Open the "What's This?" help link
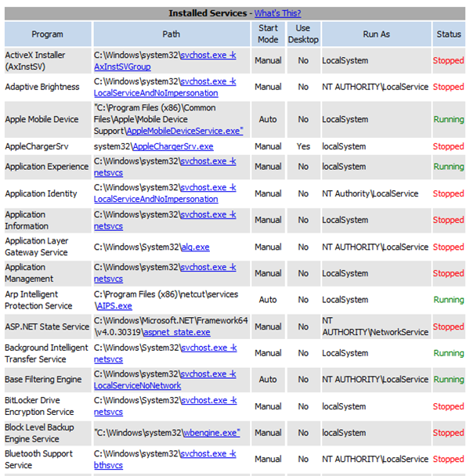The height and width of the screenshot is (476, 470). pos(277,13)
